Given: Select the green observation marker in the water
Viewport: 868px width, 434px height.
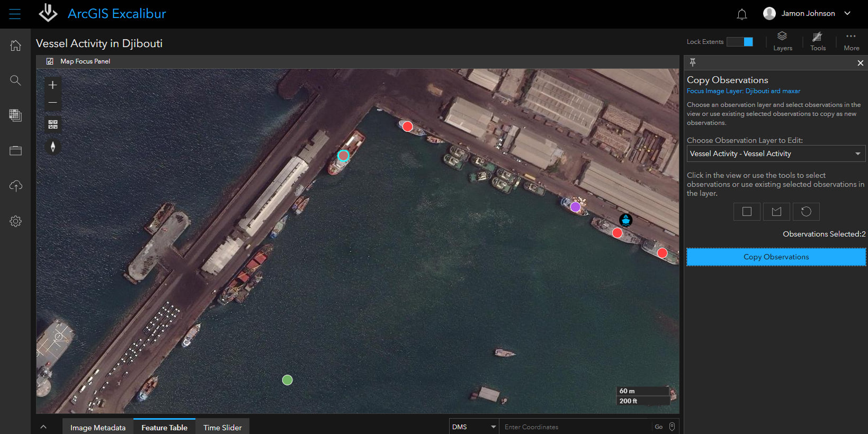Looking at the screenshot, I should click(287, 379).
